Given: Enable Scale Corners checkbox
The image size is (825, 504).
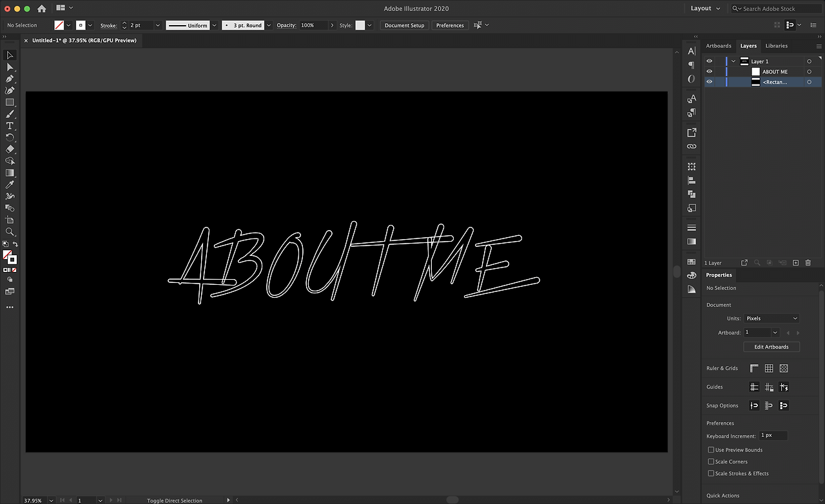Looking at the screenshot, I should [711, 461].
